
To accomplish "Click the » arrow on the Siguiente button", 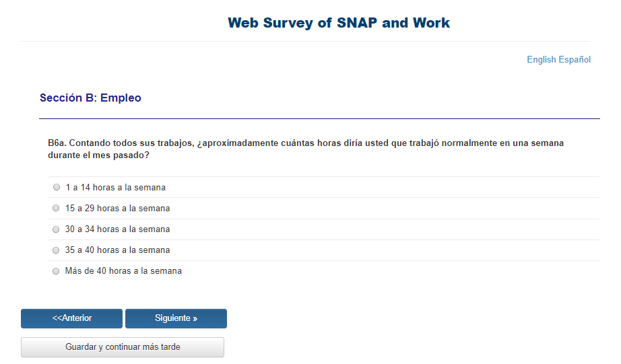I will [195, 318].
